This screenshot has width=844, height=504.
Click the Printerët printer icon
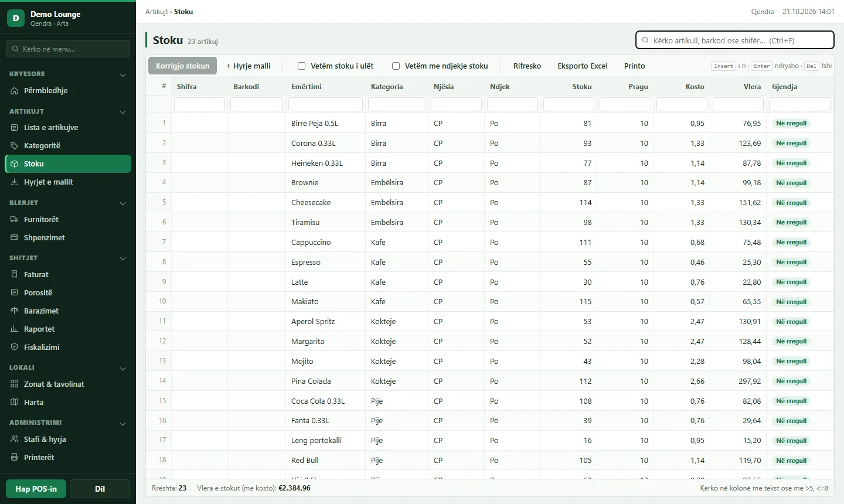(x=15, y=458)
